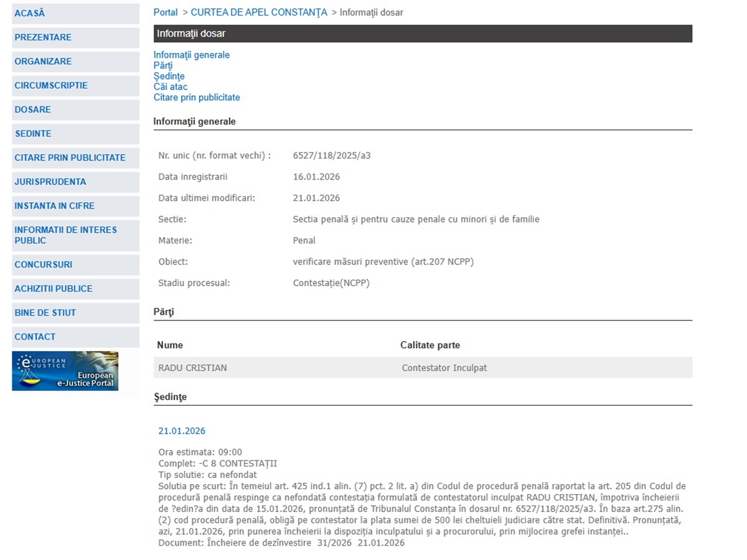Open the CONTACT sidebar item
747x560 pixels.
(x=75, y=337)
